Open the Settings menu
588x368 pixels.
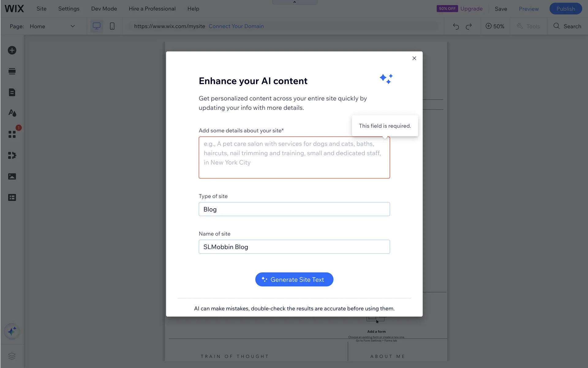pyautogui.click(x=69, y=9)
